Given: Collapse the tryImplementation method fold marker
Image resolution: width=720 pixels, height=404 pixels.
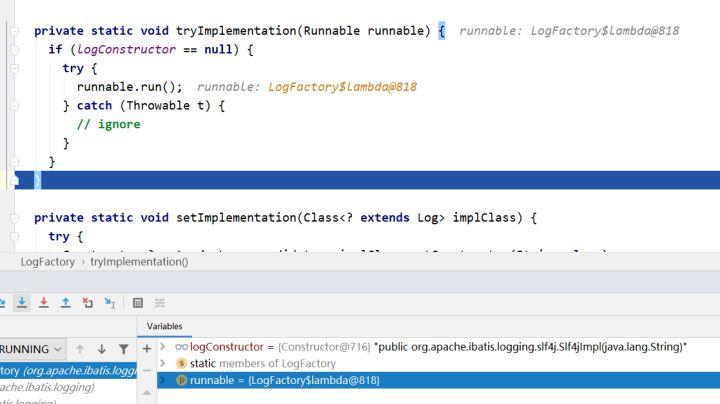Looking at the screenshot, I should pos(14,31).
